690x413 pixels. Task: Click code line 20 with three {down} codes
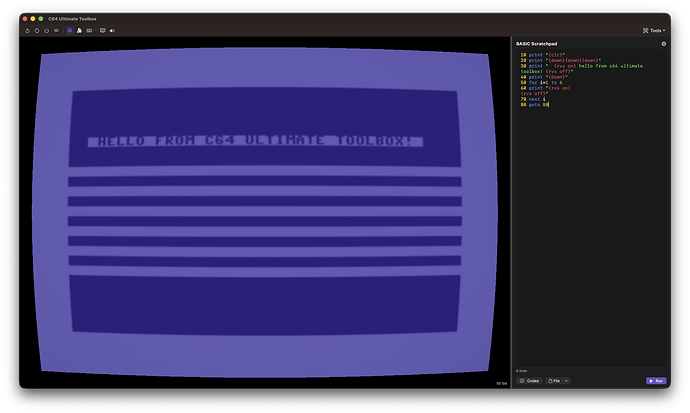[561, 60]
